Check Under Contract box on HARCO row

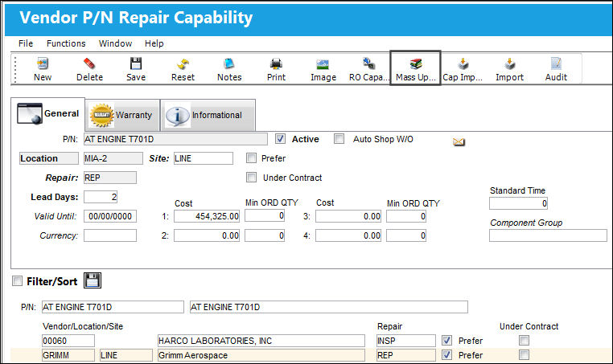click(525, 340)
